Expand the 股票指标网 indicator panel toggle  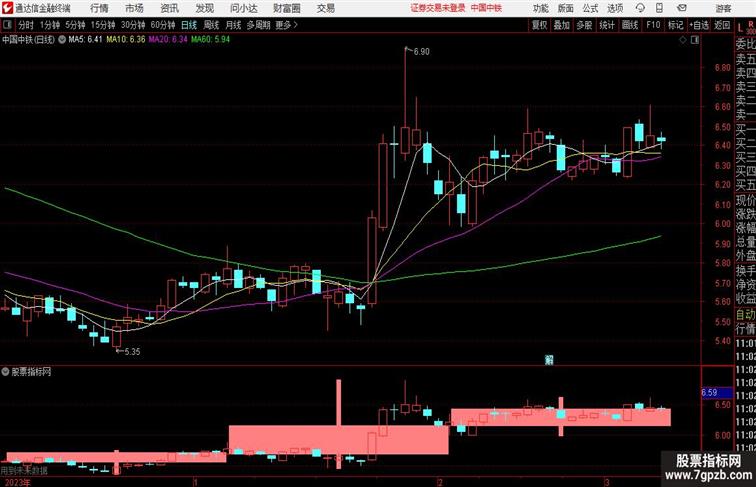click(5, 372)
